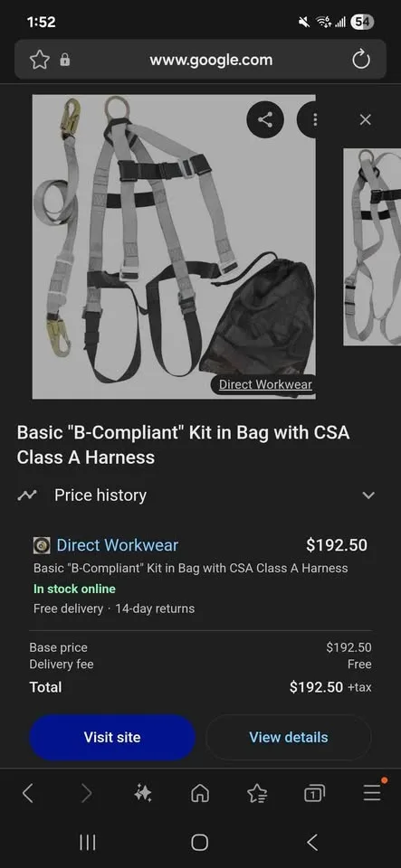Click the View details button
This screenshot has height=868, width=401.
[x=289, y=738]
